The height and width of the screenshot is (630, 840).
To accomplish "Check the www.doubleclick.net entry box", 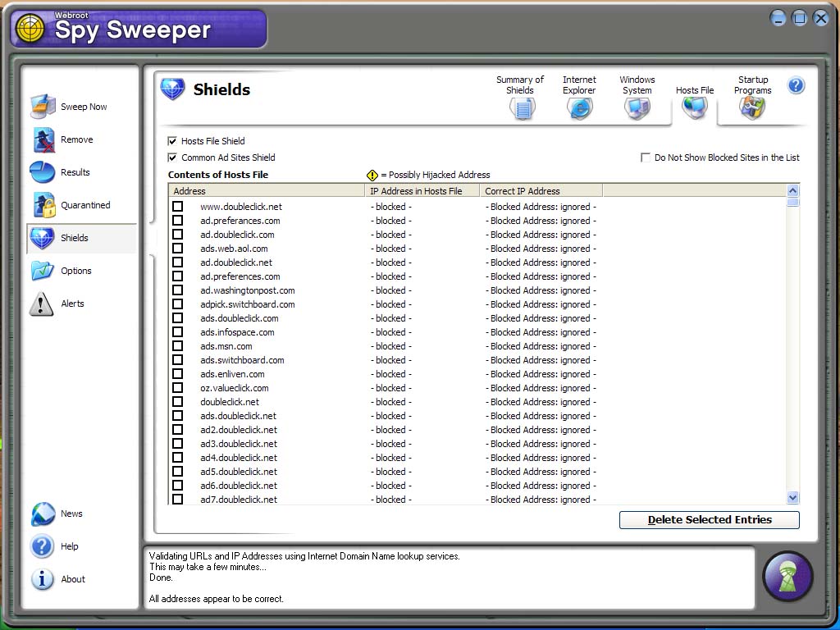I will click(178, 206).
